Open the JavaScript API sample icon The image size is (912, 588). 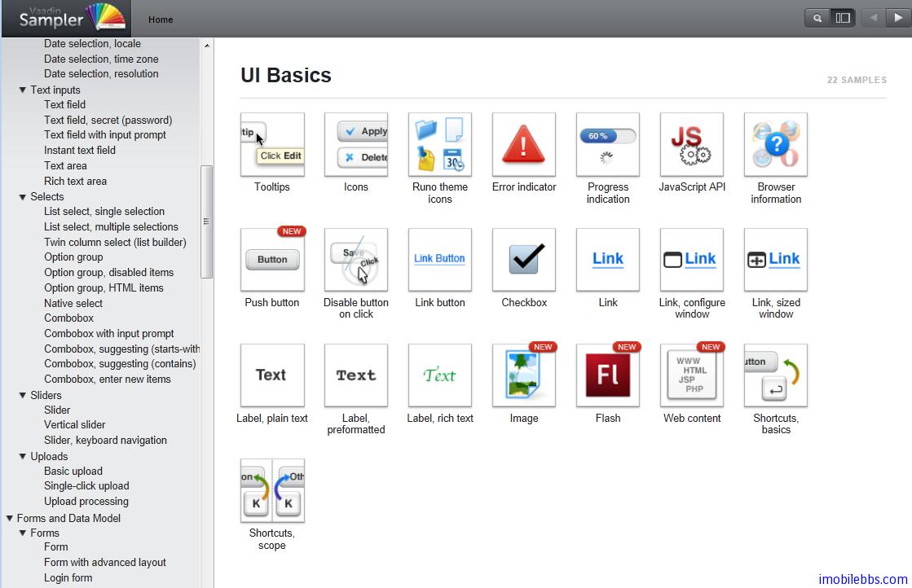(692, 145)
